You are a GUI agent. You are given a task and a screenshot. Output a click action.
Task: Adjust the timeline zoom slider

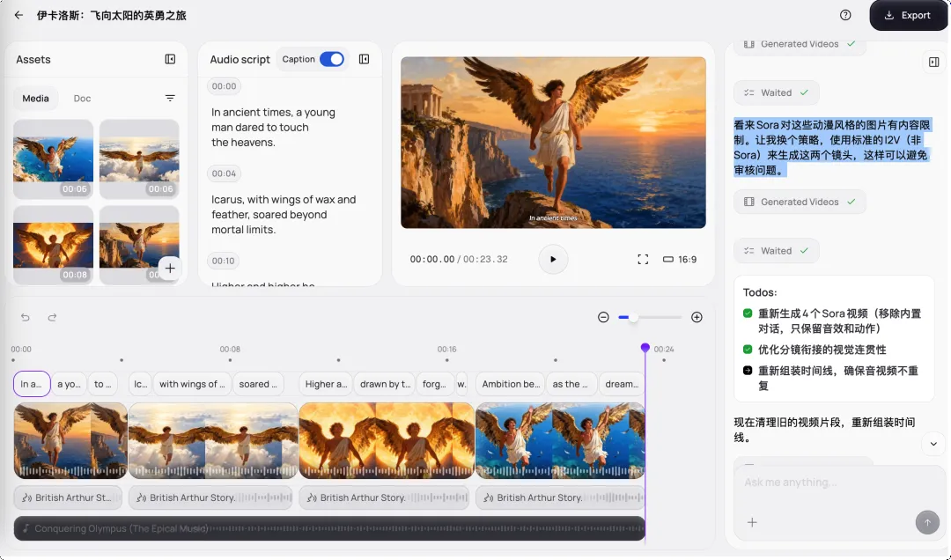[x=633, y=317]
